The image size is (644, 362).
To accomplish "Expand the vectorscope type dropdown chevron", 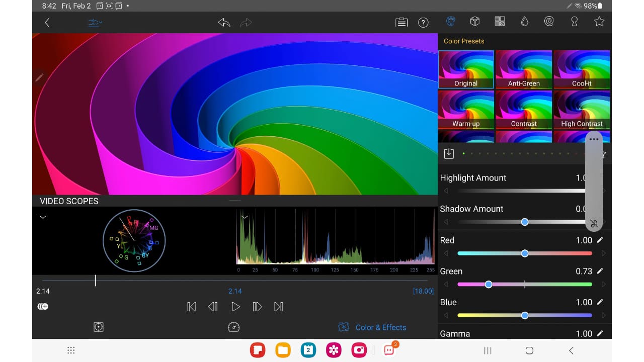I will point(43,217).
